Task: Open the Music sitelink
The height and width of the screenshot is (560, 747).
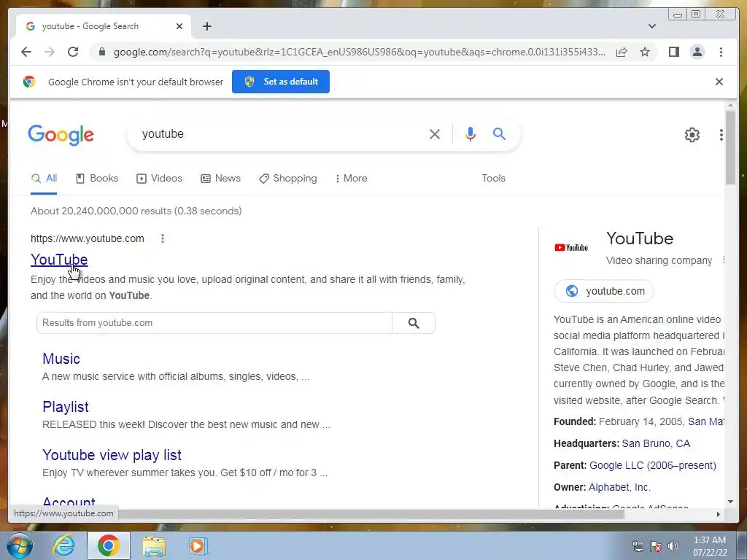Action: (x=61, y=359)
